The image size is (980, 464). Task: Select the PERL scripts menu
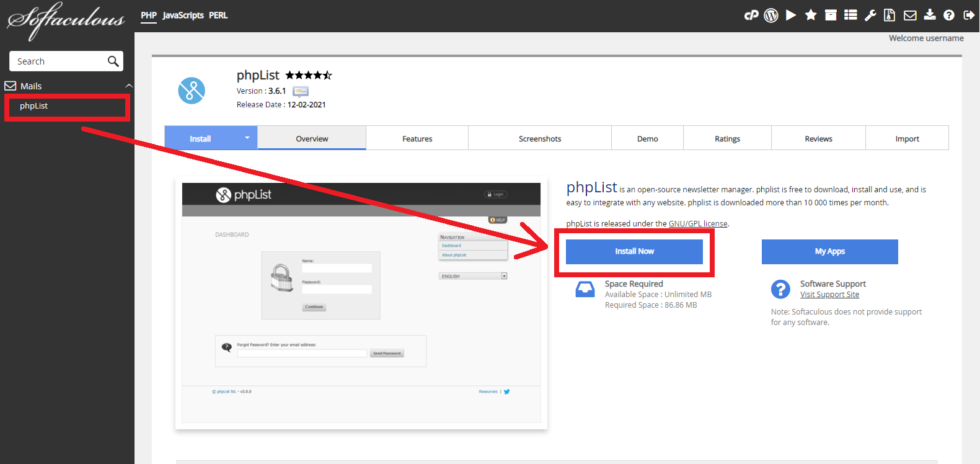tap(218, 16)
